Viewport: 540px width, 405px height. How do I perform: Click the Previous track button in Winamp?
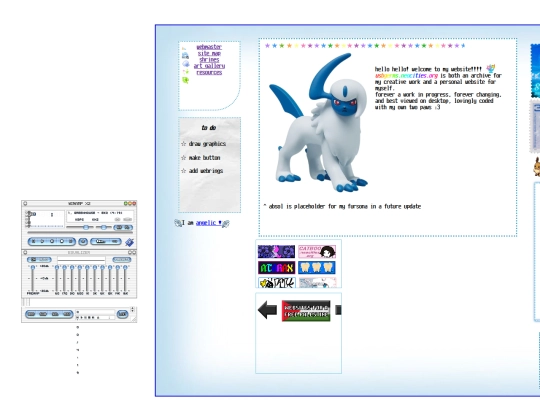click(x=33, y=241)
